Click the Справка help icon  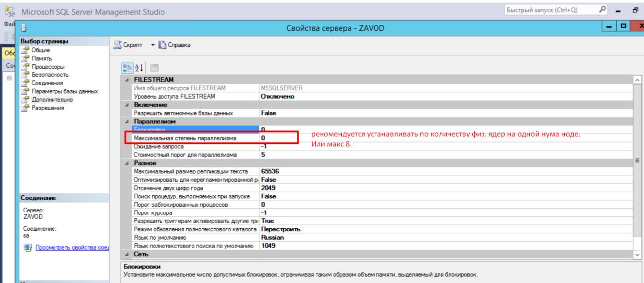[x=161, y=45]
